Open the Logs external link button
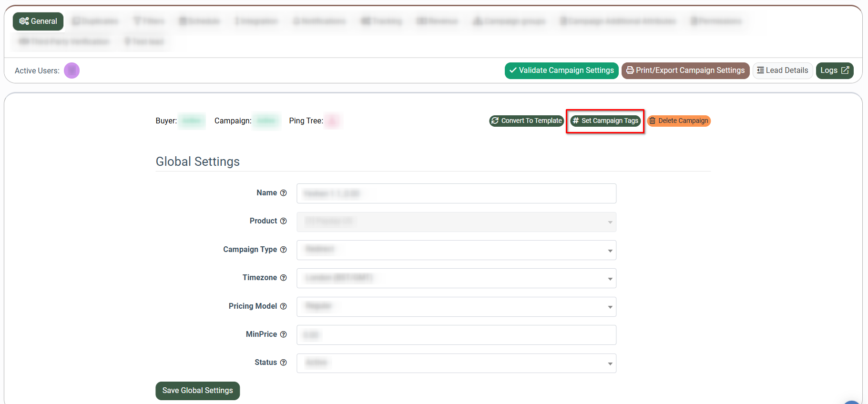Image resolution: width=868 pixels, height=404 pixels. pos(834,71)
